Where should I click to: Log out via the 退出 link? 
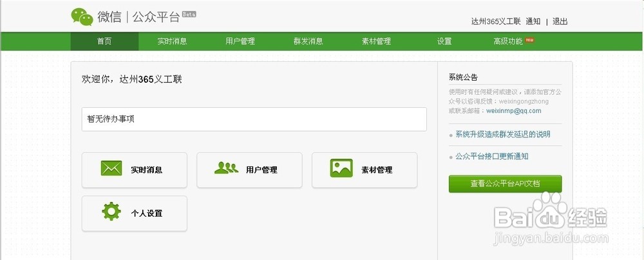click(x=560, y=22)
